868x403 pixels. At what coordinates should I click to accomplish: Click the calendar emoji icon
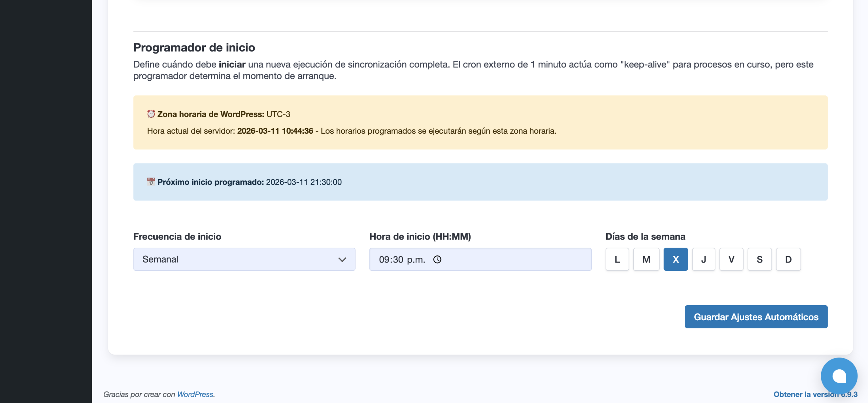[151, 182]
